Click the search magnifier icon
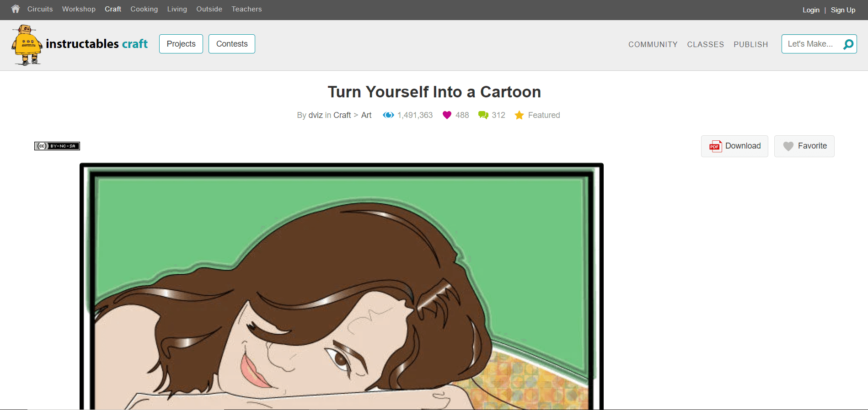This screenshot has height=410, width=868. (848, 44)
